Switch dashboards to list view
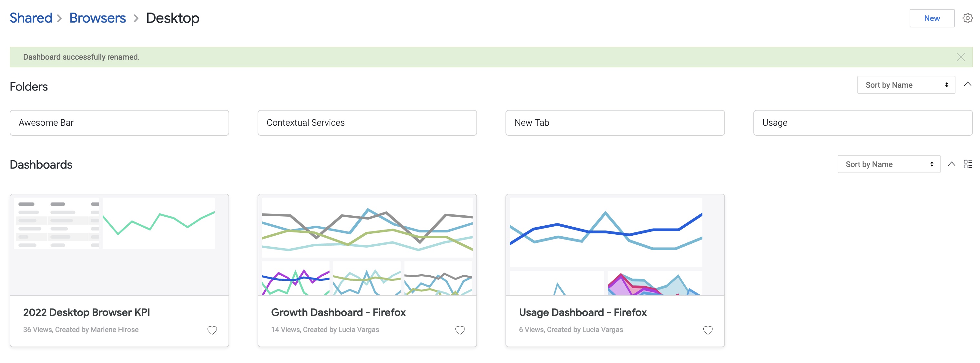This screenshot has width=980, height=363. [x=967, y=164]
